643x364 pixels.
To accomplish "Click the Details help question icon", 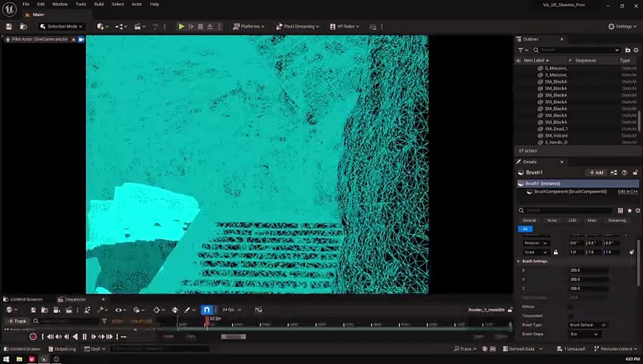I will click(625, 172).
